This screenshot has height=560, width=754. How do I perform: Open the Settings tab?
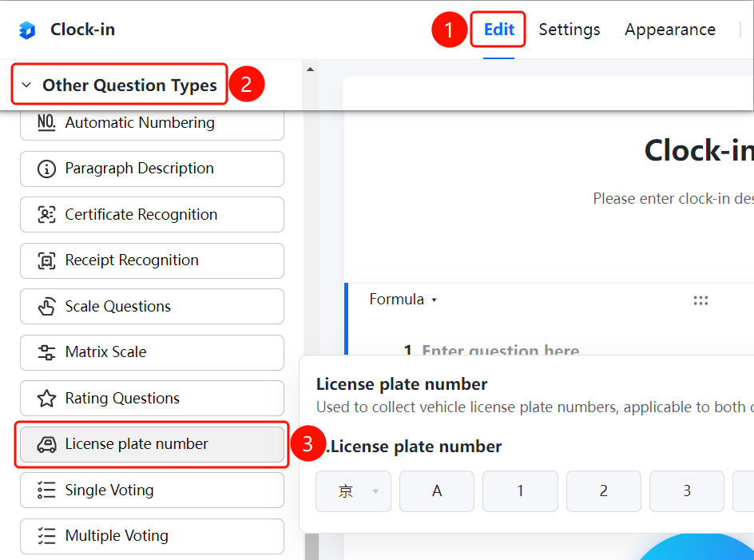click(569, 30)
